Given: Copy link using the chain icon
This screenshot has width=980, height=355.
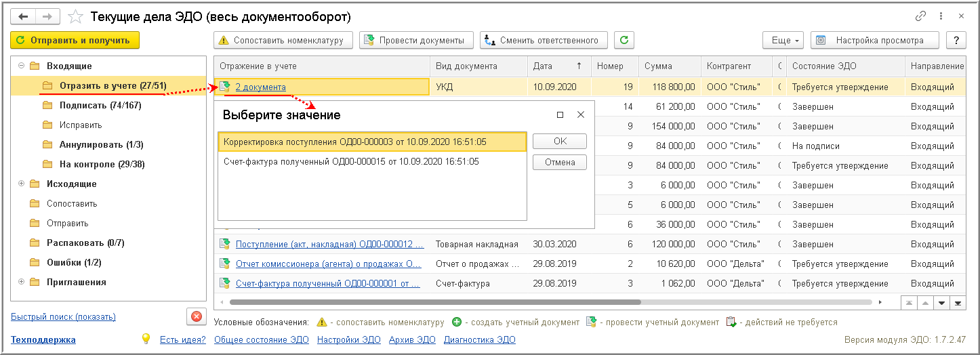Looking at the screenshot, I should (920, 16).
